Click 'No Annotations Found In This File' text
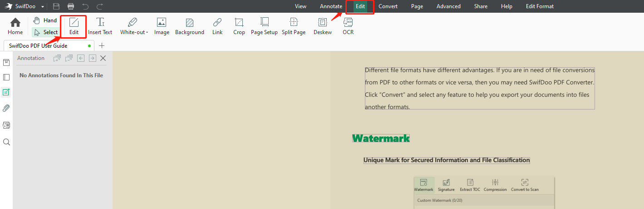644x209 pixels. pos(61,75)
